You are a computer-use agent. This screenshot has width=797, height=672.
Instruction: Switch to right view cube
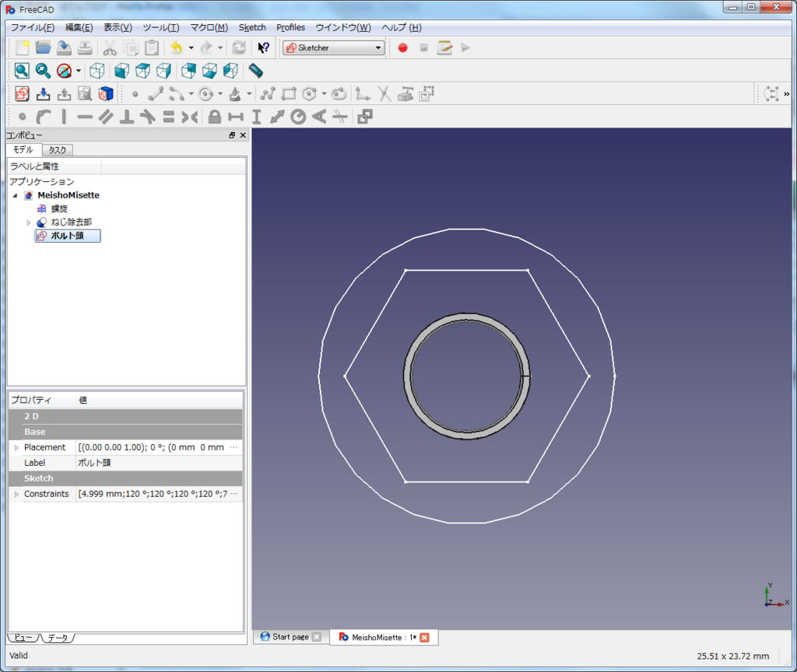click(x=163, y=71)
